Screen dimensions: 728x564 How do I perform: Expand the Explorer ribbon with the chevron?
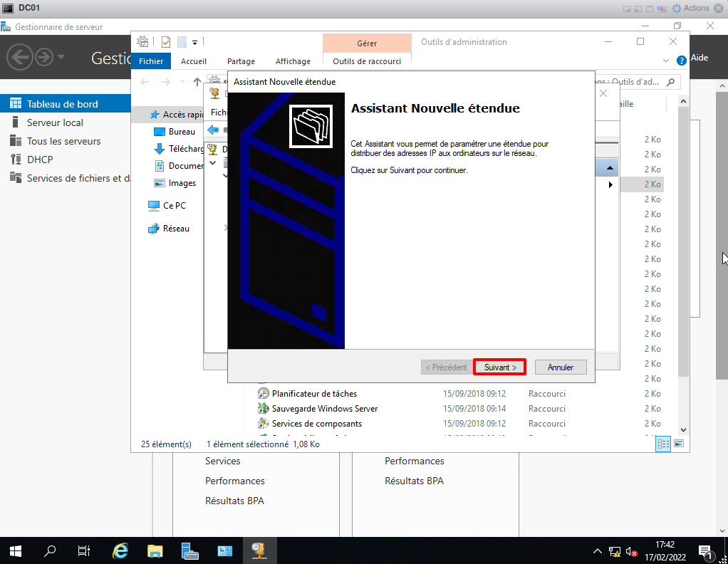pyautogui.click(x=666, y=61)
